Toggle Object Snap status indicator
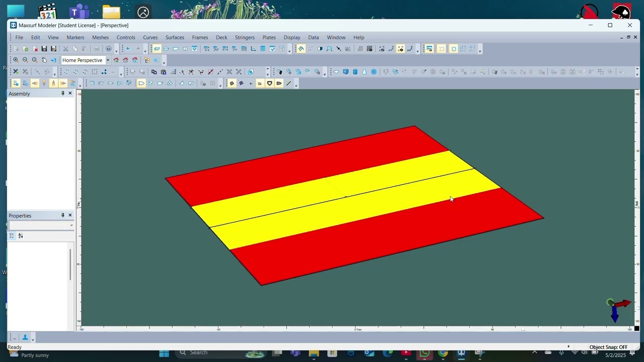The image size is (644, 362). click(x=608, y=347)
